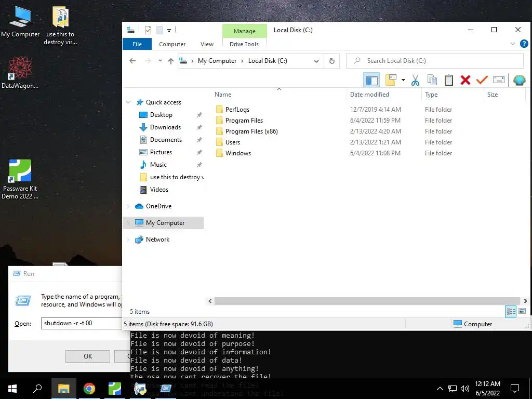Open Documents in Quick access
Screen dimensions: 532x399
[x=166, y=140]
